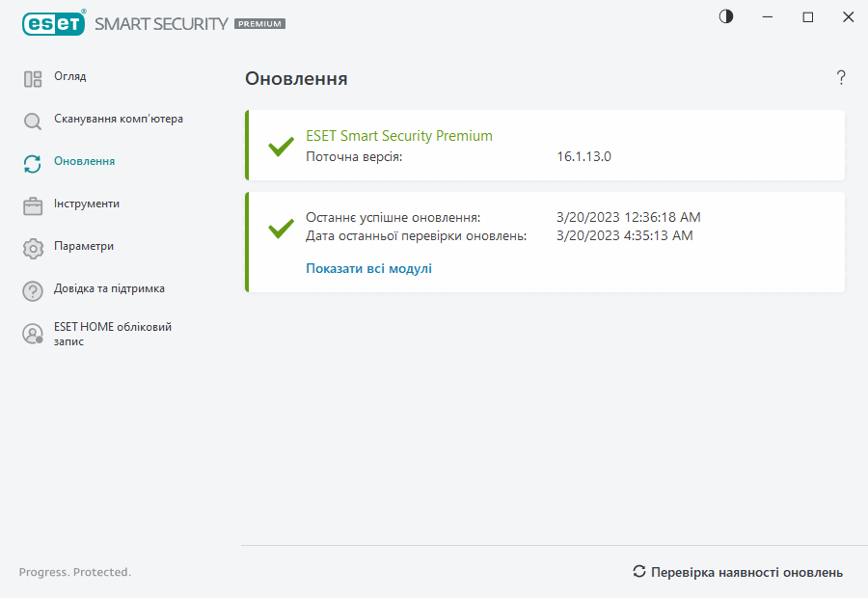Click the Інструменти briefcase icon
Image resolution: width=868 pixels, height=598 pixels.
(33, 206)
